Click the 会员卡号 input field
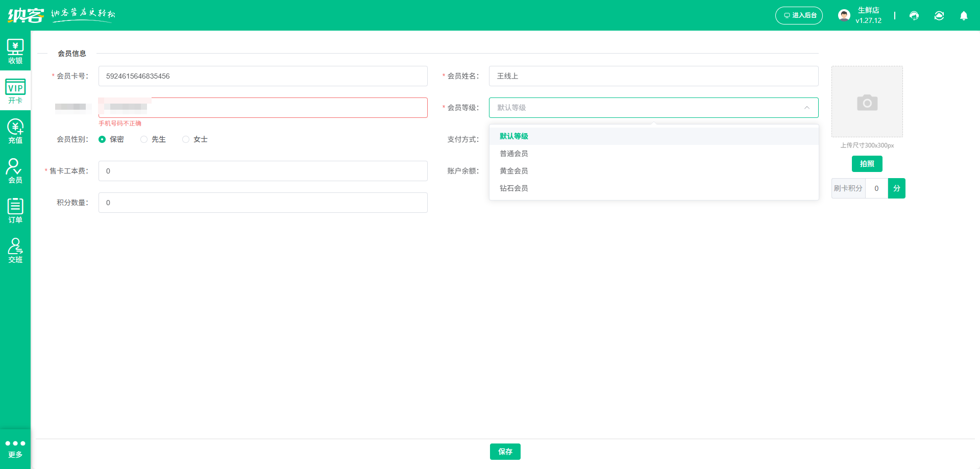Viewport: 980px width, 469px height. (x=263, y=76)
